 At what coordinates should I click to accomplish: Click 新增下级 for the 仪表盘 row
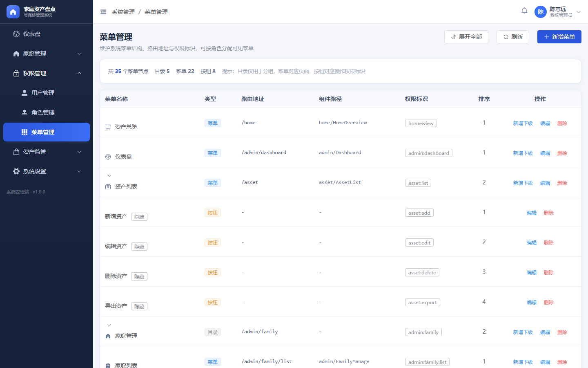[523, 153]
